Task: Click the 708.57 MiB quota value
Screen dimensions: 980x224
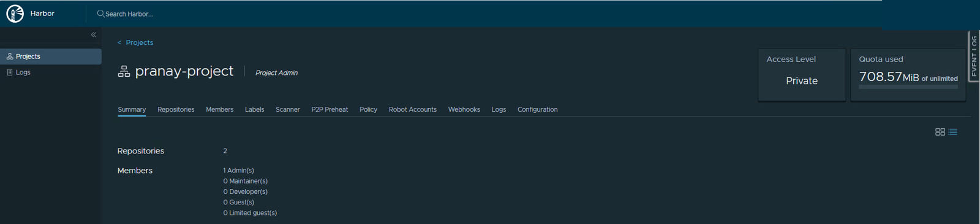Action: (889, 77)
